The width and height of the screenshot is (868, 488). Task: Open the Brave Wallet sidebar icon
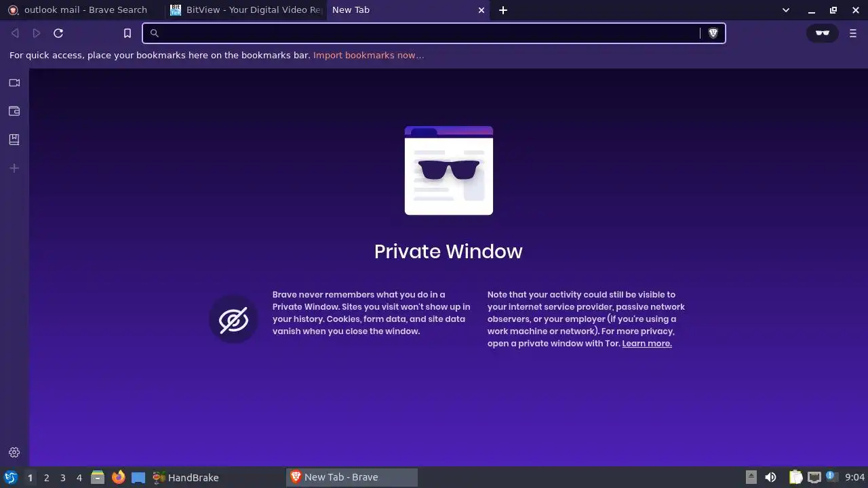(14, 111)
